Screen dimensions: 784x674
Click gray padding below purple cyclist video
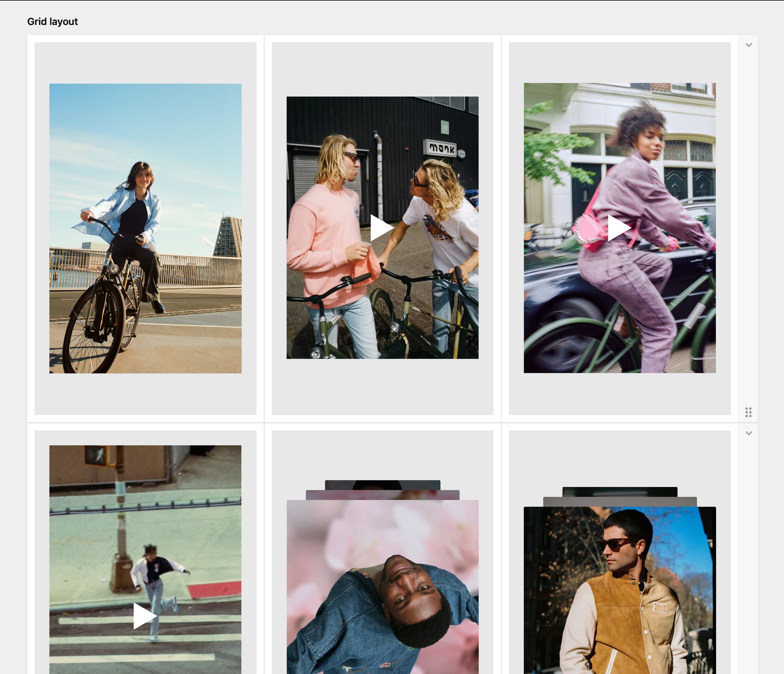pyautogui.click(x=619, y=393)
